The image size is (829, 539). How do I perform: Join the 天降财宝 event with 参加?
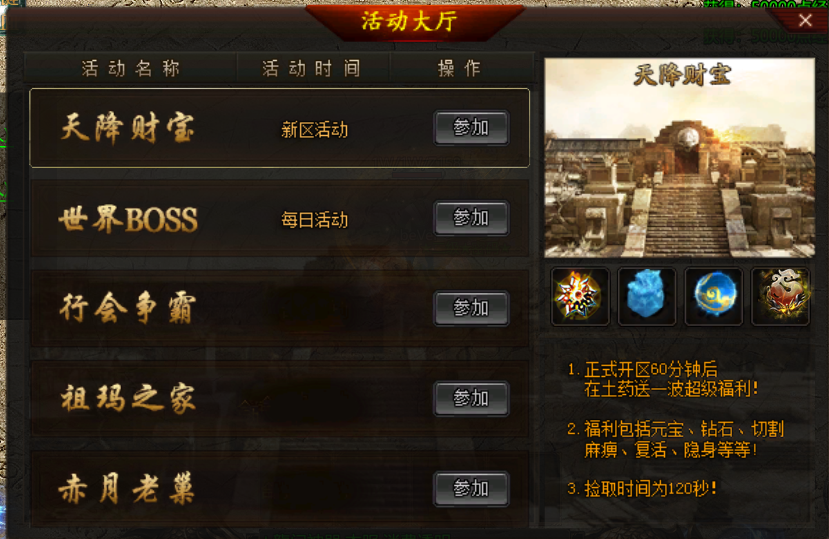[x=471, y=127]
